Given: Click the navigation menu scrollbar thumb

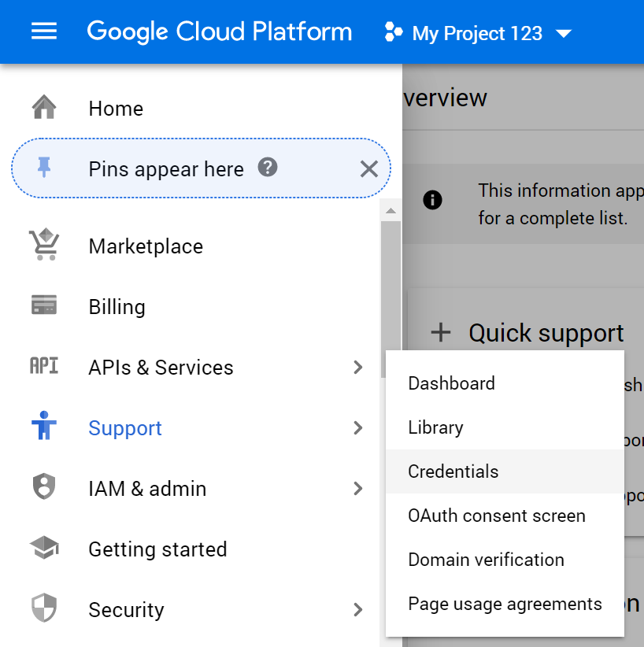Looking at the screenshot, I should point(390,299).
